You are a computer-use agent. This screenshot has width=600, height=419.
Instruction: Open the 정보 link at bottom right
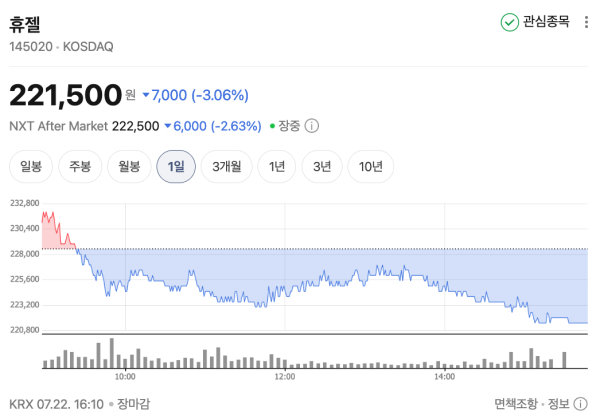558,404
